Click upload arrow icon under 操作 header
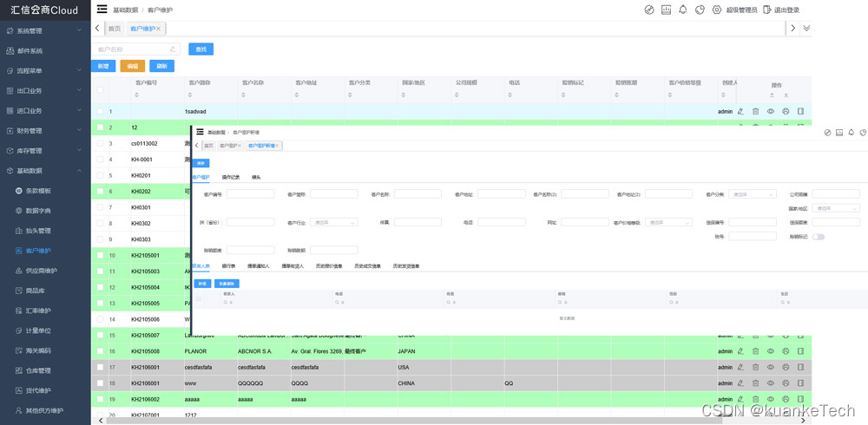Screen dimensions: 868x425 coord(772,95)
